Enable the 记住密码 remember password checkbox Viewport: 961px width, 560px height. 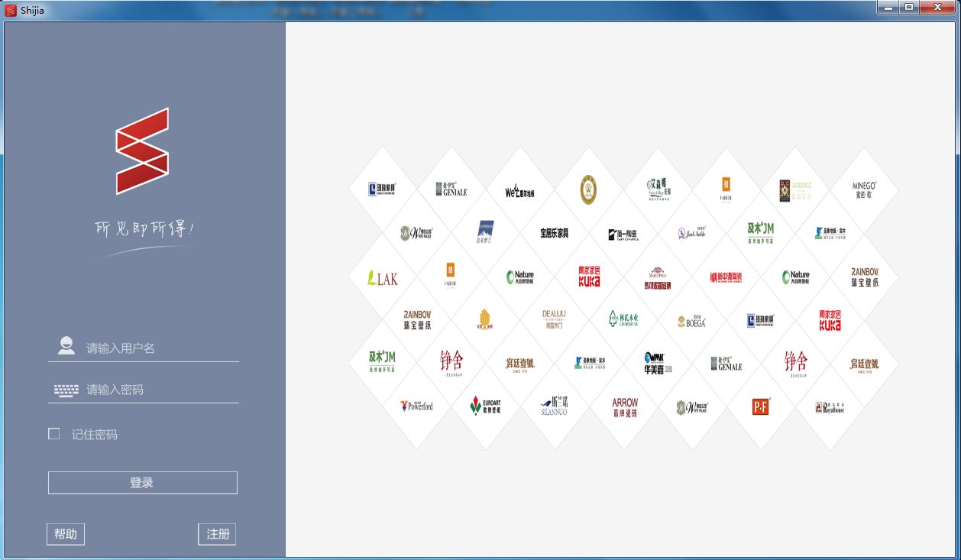click(54, 434)
